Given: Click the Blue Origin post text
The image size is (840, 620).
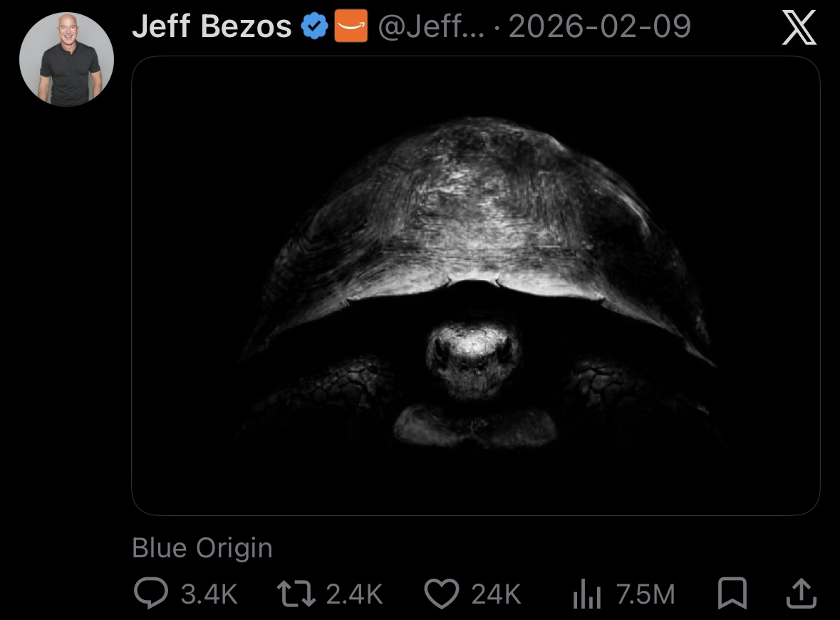Looking at the screenshot, I should click(x=202, y=547).
